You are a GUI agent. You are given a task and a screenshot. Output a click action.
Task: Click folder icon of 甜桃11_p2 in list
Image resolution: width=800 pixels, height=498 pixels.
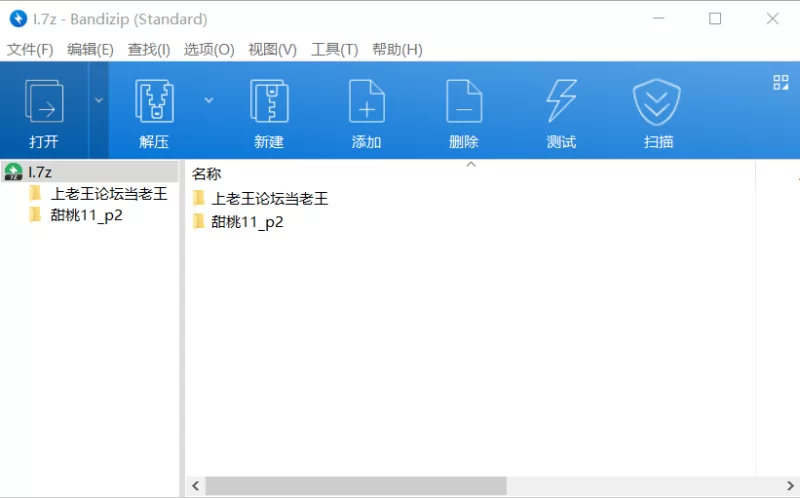(x=199, y=221)
